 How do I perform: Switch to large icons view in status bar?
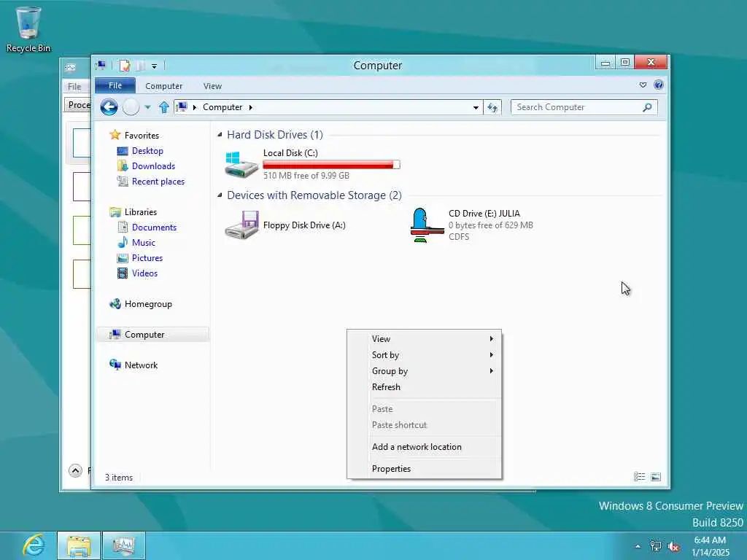click(x=656, y=477)
